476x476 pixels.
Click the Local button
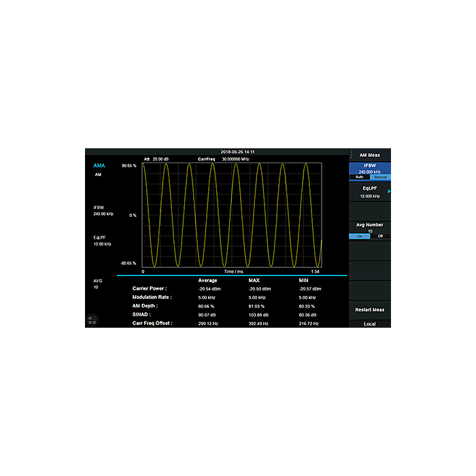click(369, 324)
